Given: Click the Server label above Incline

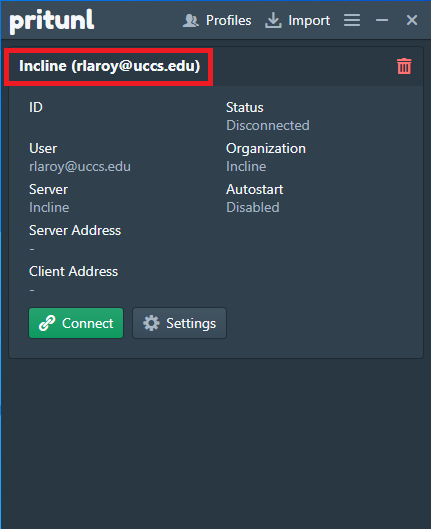Looking at the screenshot, I should [x=49, y=190].
